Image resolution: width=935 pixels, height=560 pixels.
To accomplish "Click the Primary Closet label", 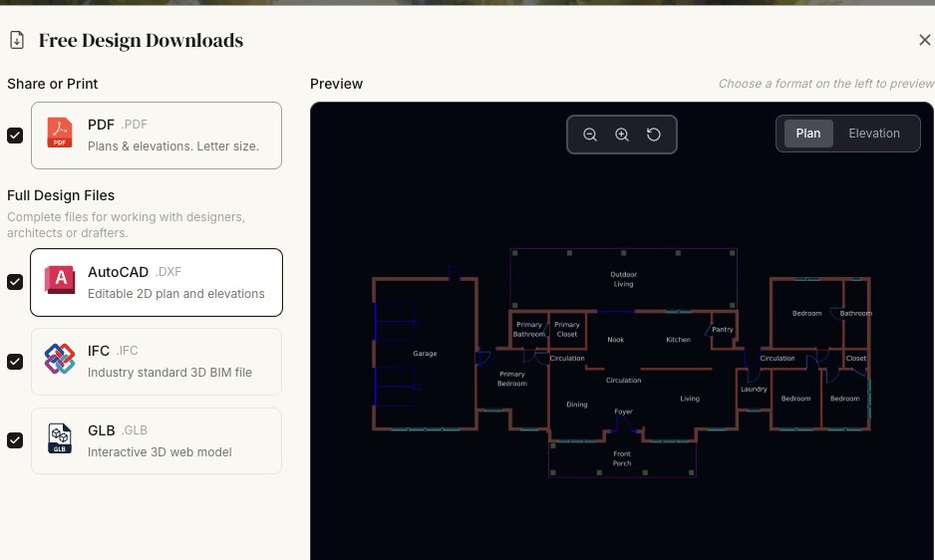I will point(566,329).
